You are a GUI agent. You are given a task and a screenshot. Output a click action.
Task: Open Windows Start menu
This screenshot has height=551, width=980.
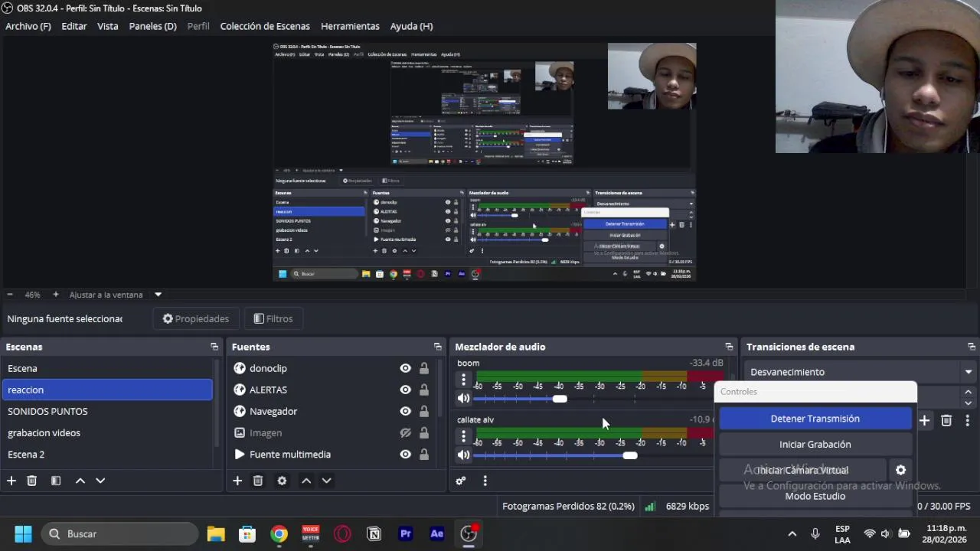(23, 533)
